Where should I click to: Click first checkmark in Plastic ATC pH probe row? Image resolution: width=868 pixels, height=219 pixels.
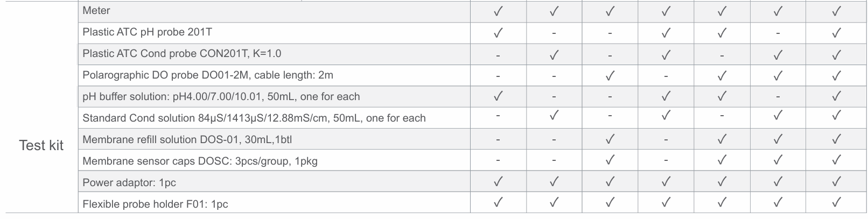click(498, 33)
